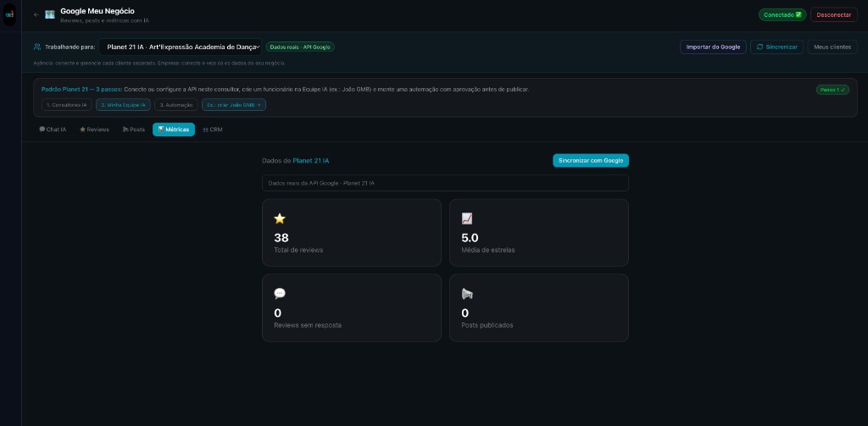Viewport: 868px width, 426px height.
Task: Switch to the Reviews tab
Action: 94,130
